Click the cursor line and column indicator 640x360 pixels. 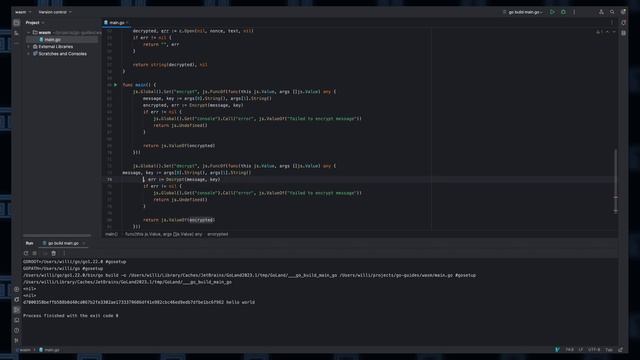pos(569,350)
